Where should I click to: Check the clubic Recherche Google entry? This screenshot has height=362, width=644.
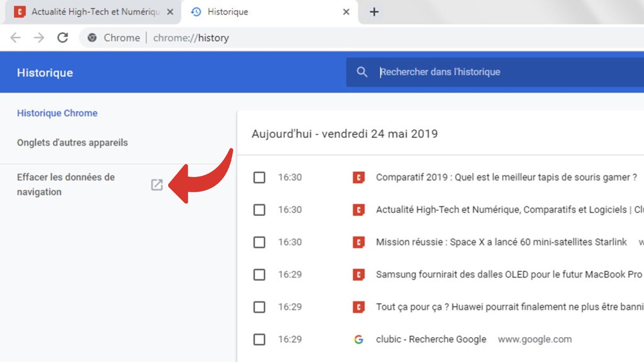(x=259, y=339)
